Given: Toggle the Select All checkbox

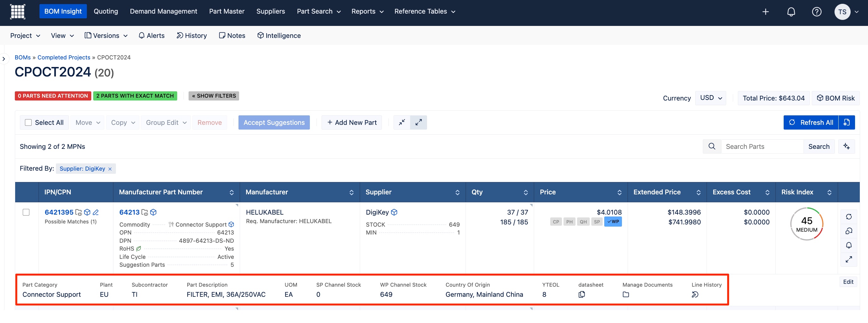Looking at the screenshot, I should point(28,122).
